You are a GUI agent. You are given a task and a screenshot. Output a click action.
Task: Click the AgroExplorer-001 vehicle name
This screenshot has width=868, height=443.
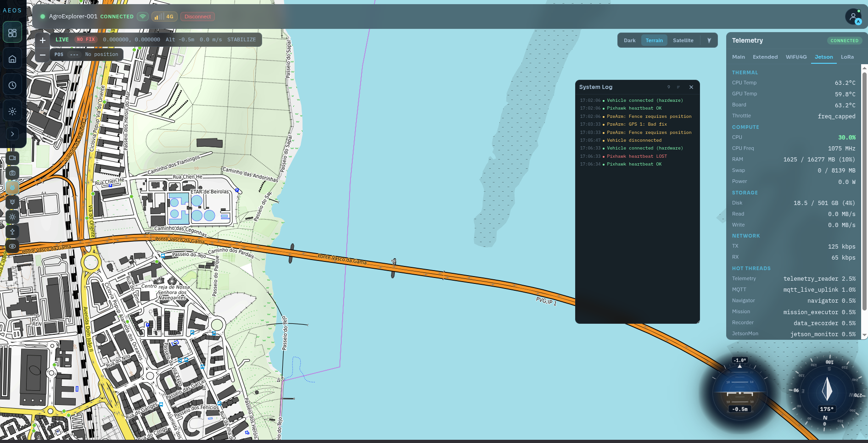73,17
